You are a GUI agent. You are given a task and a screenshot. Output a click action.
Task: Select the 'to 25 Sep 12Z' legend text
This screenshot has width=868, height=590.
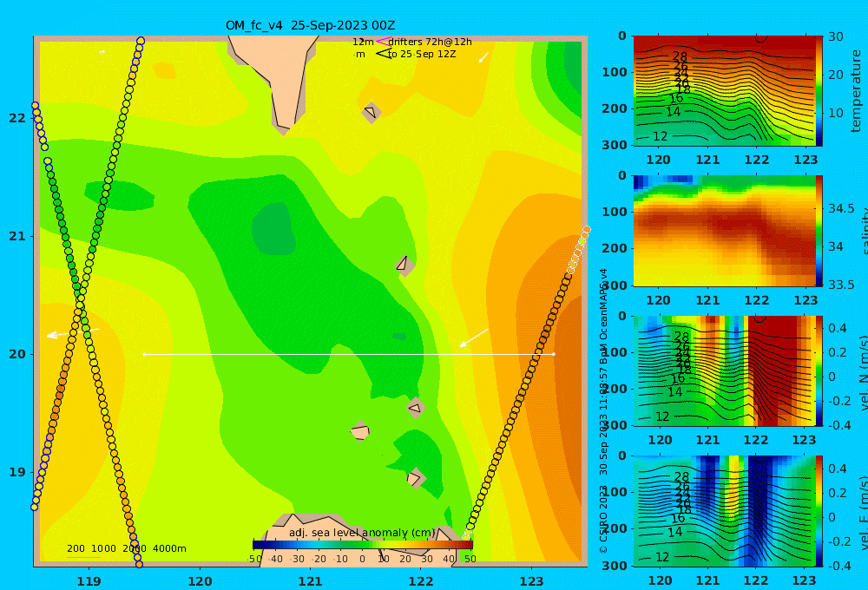422,54
